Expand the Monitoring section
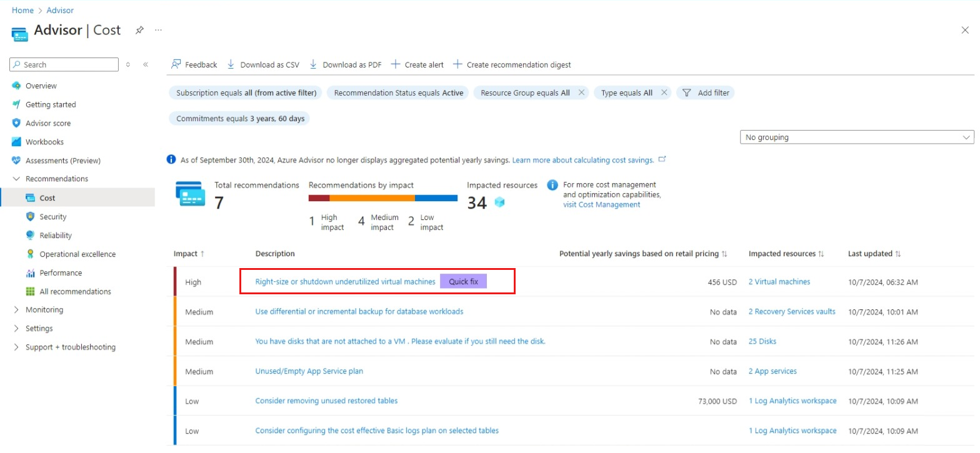 pyautogui.click(x=16, y=310)
